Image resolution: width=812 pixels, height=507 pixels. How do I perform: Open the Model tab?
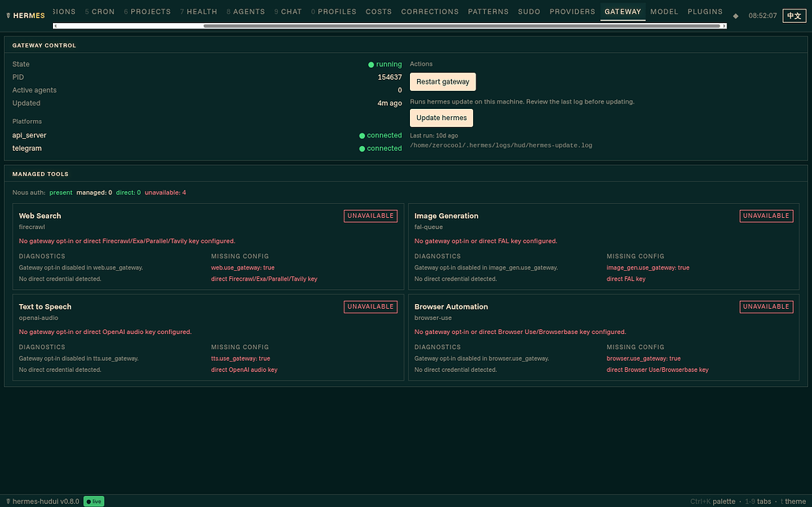click(664, 11)
